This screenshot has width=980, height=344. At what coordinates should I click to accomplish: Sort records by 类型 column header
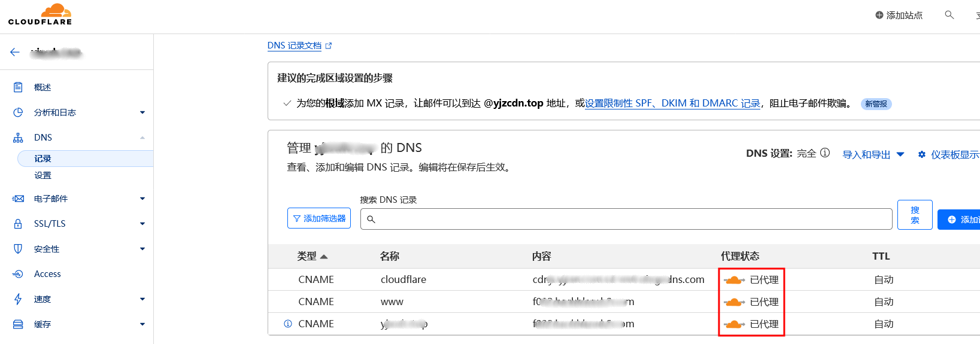tap(312, 256)
